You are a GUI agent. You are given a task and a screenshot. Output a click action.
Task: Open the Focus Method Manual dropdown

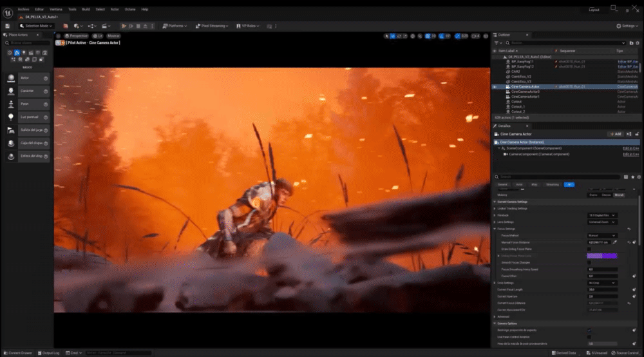601,236
